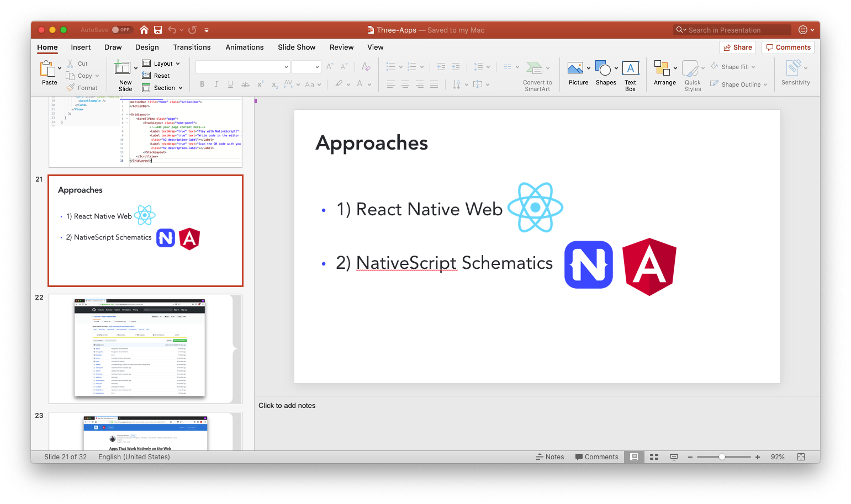This screenshot has width=851, height=504.
Task: Fit slide to current window
Action: click(801, 457)
